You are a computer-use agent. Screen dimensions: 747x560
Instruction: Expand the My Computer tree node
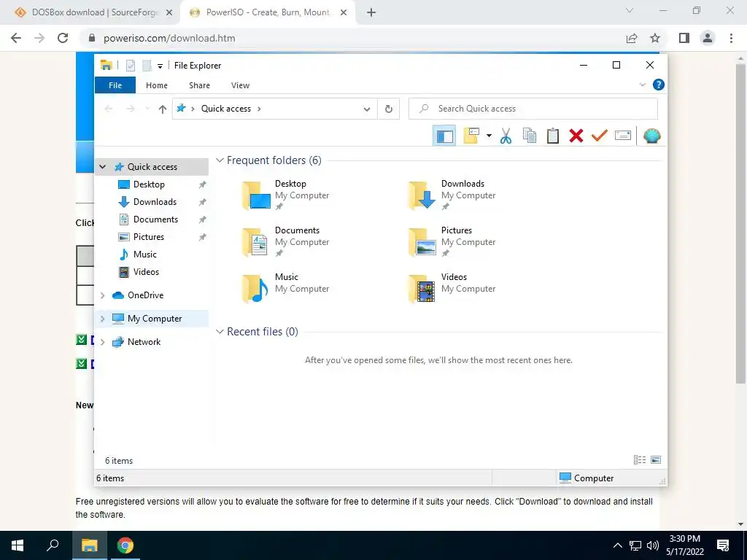(102, 319)
